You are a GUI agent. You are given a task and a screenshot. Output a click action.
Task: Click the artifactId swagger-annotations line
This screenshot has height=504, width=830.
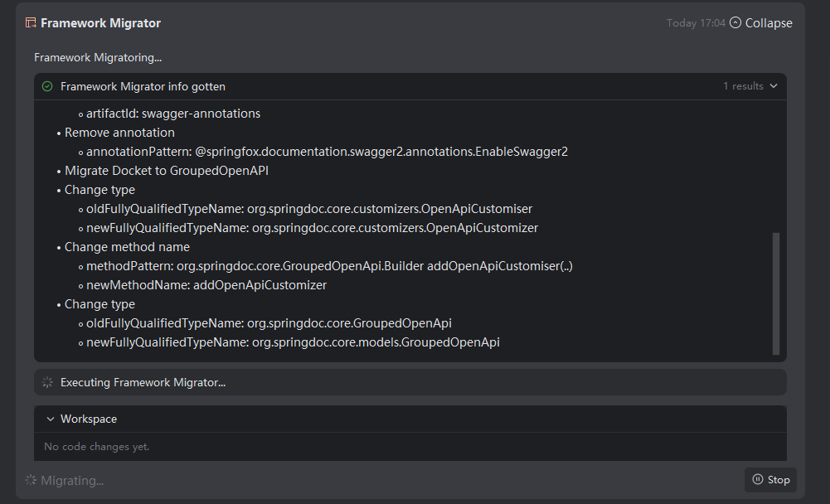(x=172, y=114)
